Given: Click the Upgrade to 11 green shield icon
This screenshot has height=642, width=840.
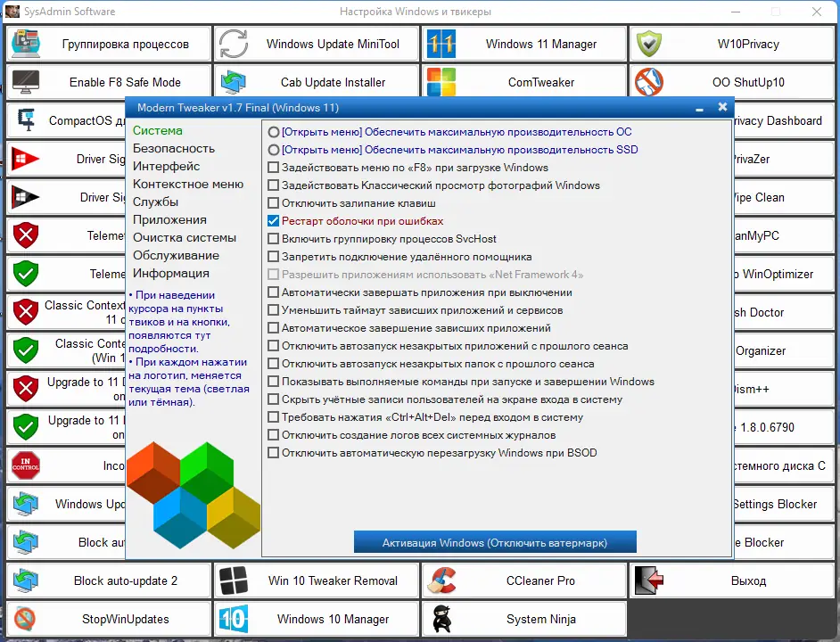Looking at the screenshot, I should pyautogui.click(x=26, y=426).
